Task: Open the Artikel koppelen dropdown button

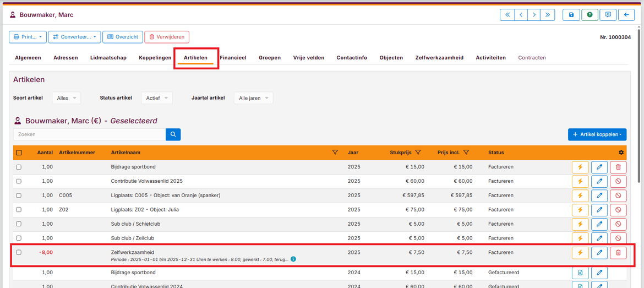Action: pyautogui.click(x=597, y=134)
